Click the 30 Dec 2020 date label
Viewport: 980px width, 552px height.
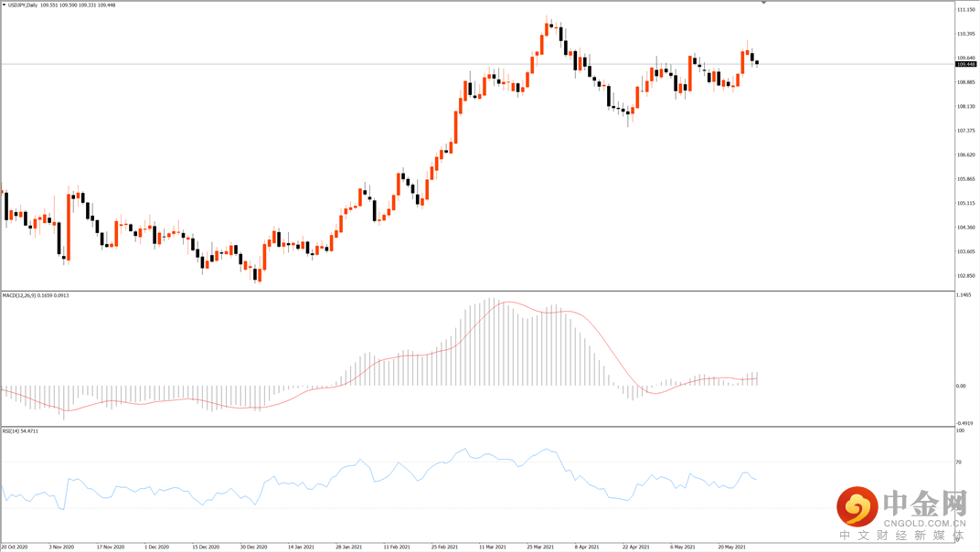254,547
